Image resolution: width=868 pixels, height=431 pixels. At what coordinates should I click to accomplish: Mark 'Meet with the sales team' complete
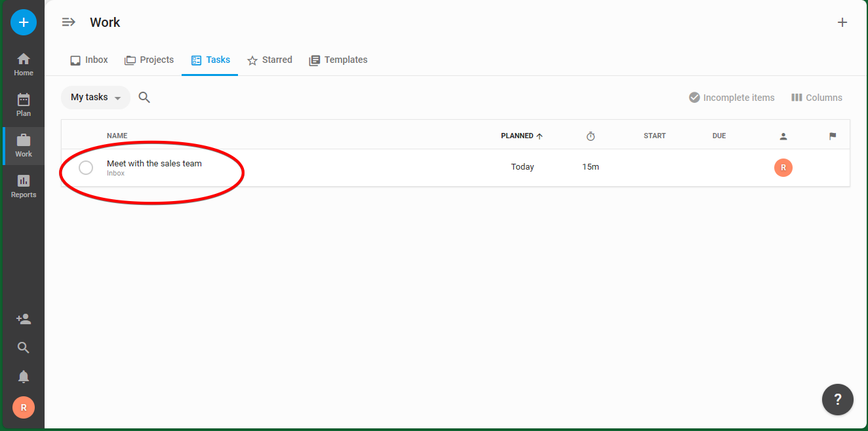86,168
